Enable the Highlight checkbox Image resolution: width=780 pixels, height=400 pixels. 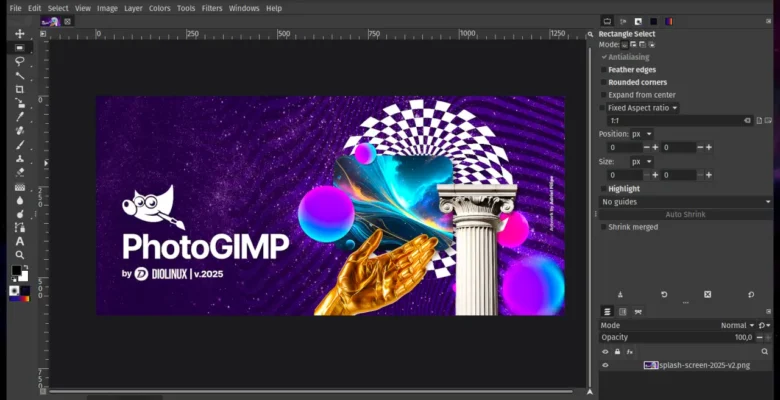click(604, 189)
